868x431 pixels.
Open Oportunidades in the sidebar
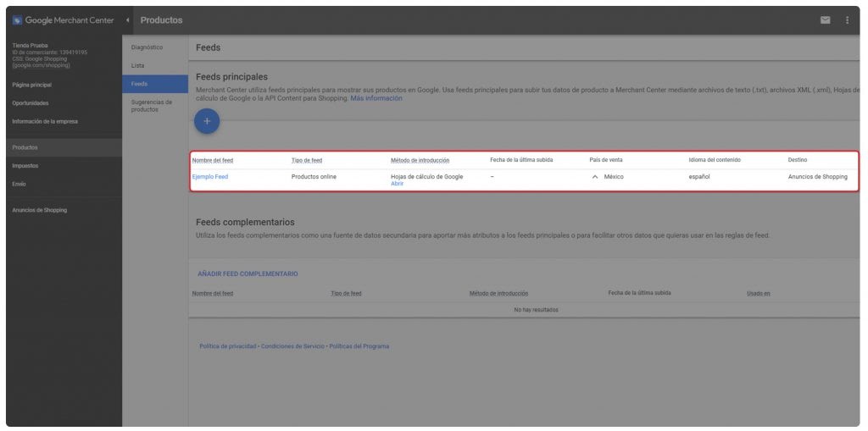point(31,103)
